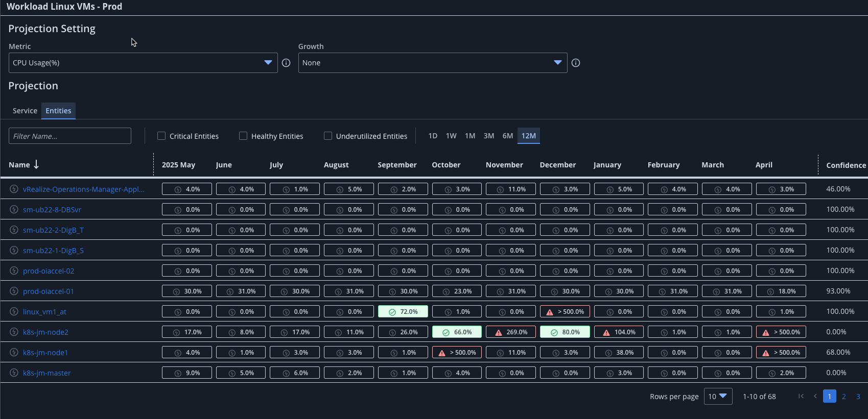Open the Rows per page dropdown
The height and width of the screenshot is (419, 868).
[718, 397]
